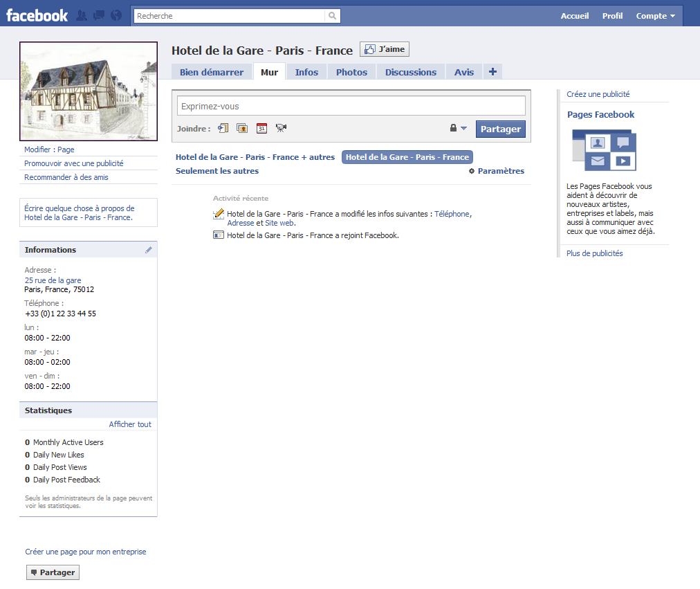Open the Avis tab

[x=464, y=72]
